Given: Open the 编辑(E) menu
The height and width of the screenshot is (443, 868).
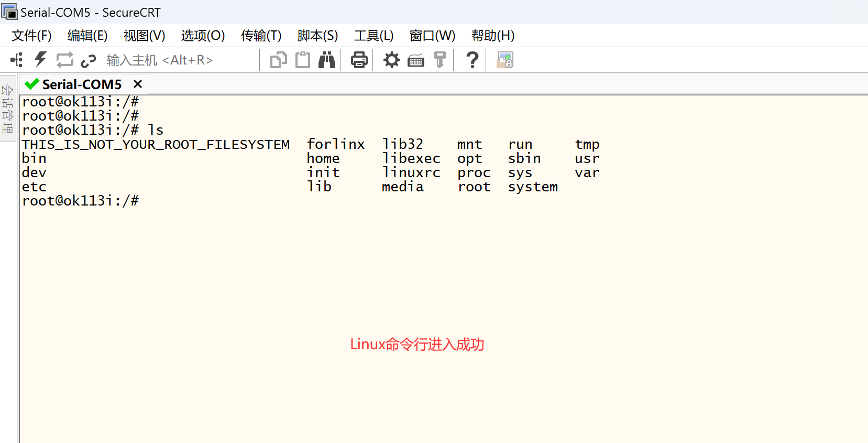Looking at the screenshot, I should point(87,36).
